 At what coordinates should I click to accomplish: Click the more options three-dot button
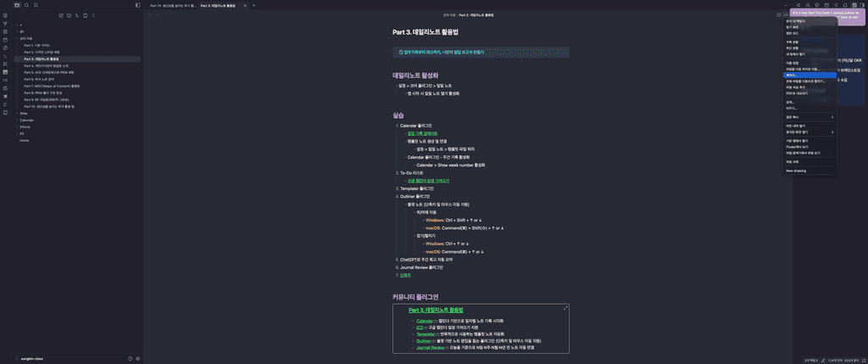(786, 15)
